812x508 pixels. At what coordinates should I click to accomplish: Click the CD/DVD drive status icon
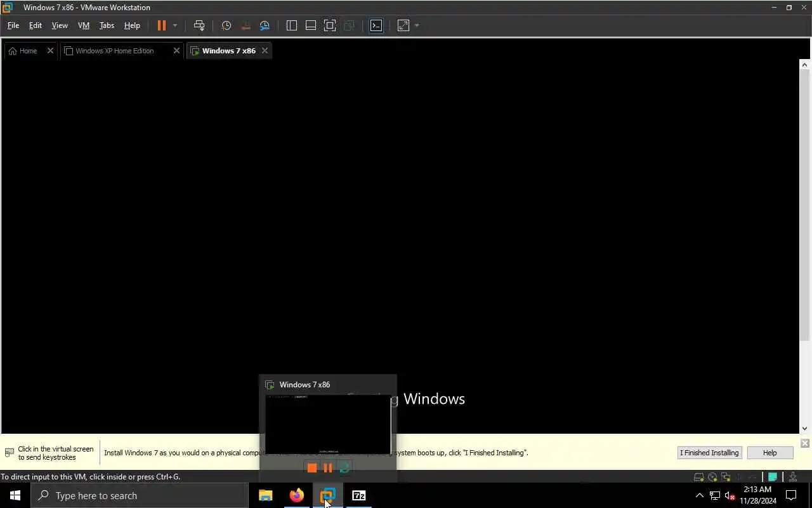coord(712,477)
